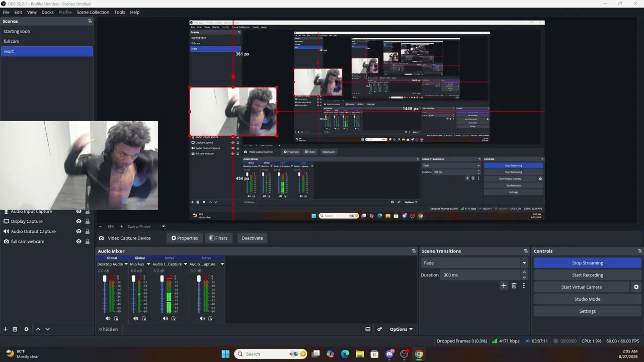Open the Discord taskbar icon

[389, 354]
